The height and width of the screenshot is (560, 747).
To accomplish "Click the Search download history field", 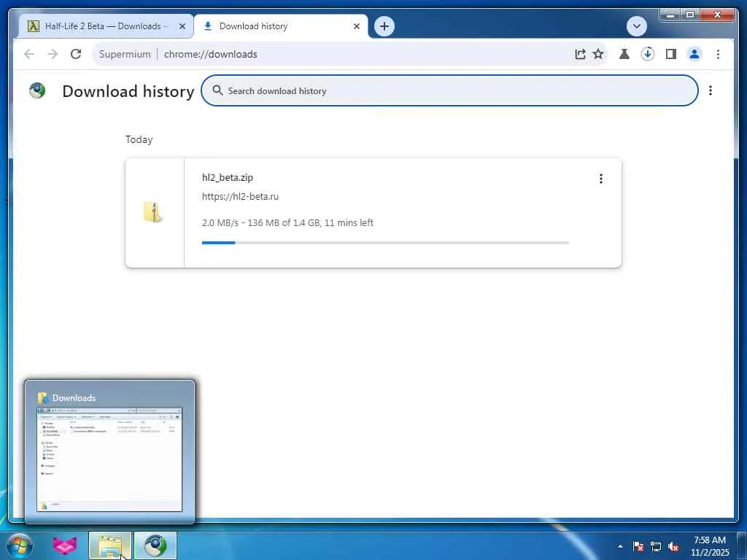I will 449,90.
